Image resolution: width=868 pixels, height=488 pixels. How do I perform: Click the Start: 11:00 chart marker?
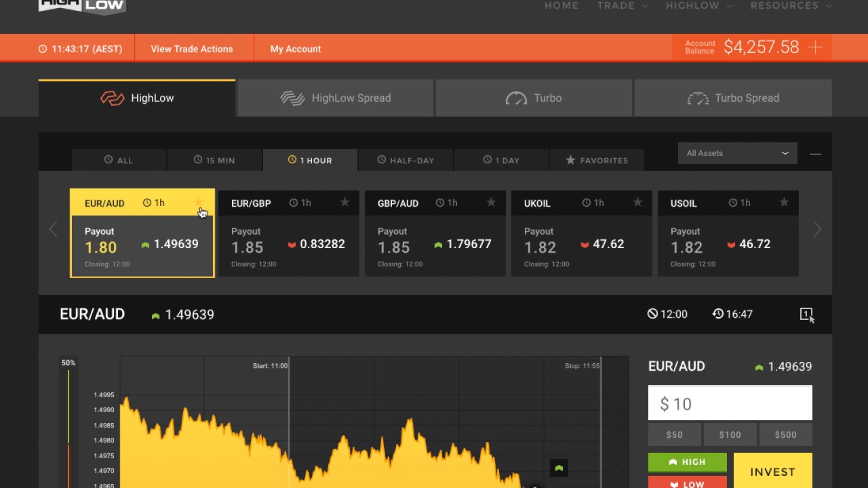point(270,366)
